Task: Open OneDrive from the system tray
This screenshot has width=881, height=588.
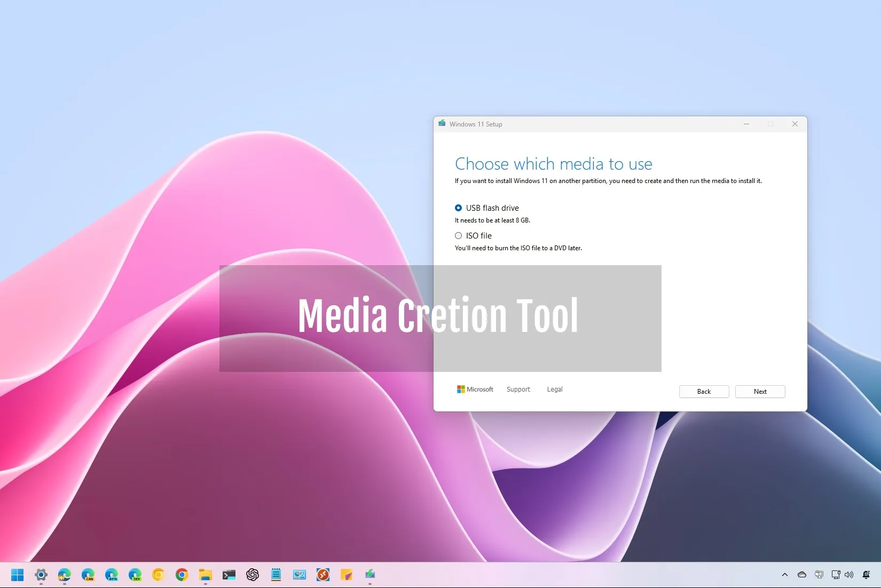Action: 801,575
